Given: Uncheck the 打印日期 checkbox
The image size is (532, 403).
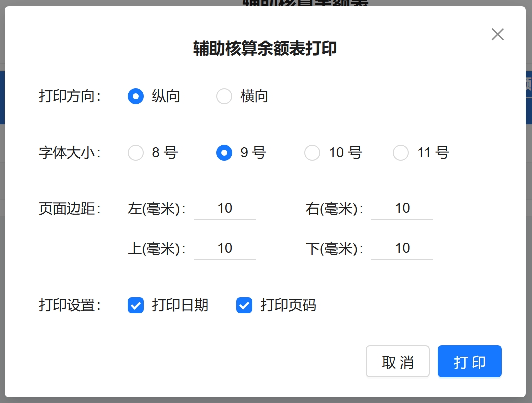Looking at the screenshot, I should click(x=136, y=305).
